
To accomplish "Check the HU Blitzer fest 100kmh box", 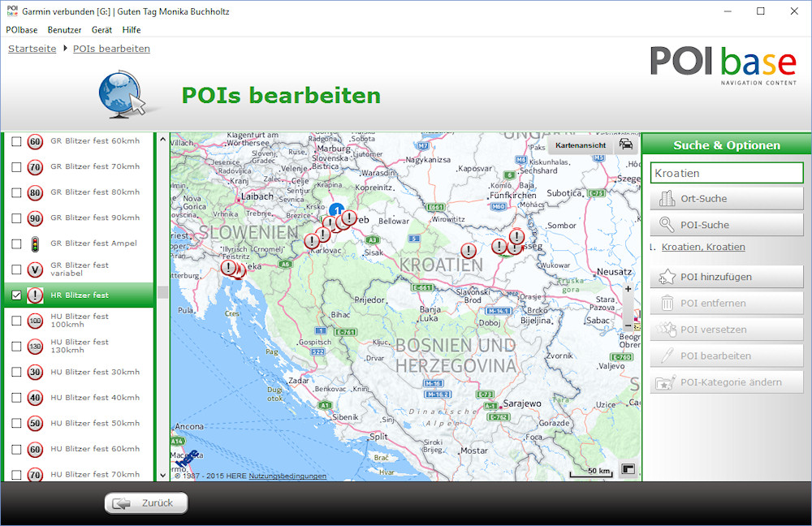I will click(x=16, y=321).
